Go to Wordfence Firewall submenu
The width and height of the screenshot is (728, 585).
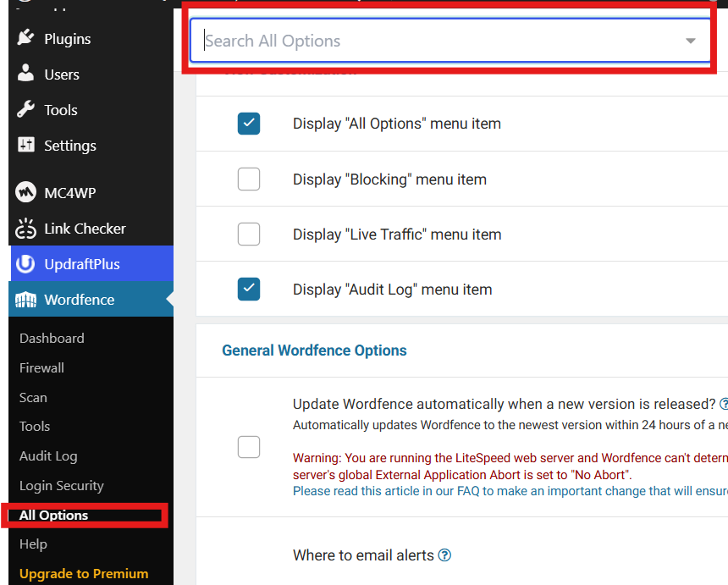click(x=41, y=367)
